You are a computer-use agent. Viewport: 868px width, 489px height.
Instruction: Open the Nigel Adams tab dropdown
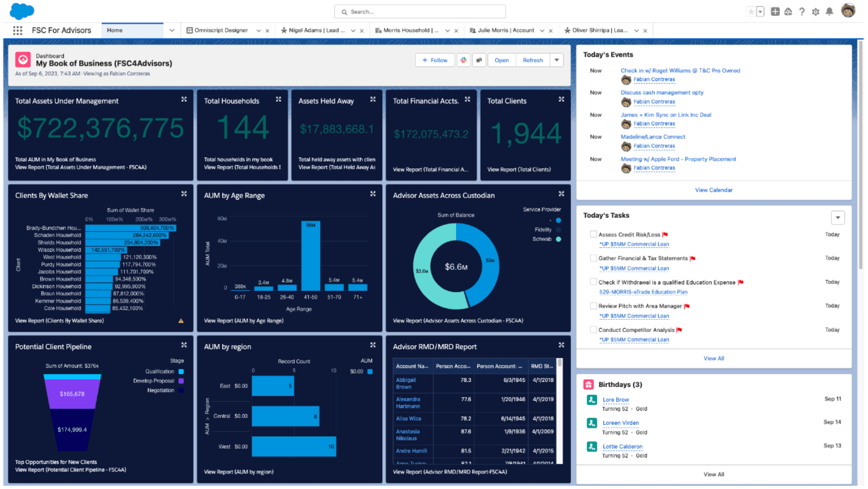(353, 31)
